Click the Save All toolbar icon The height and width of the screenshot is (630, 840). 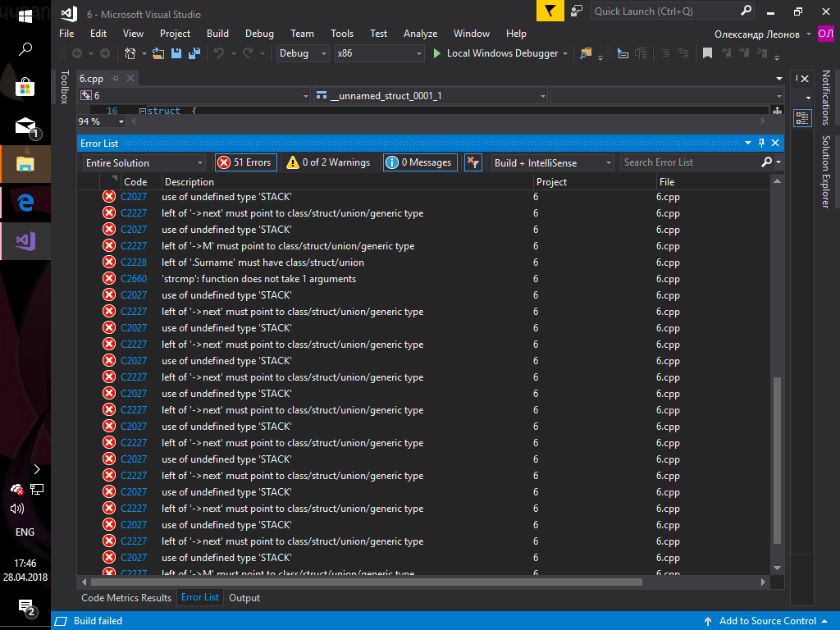tap(194, 53)
